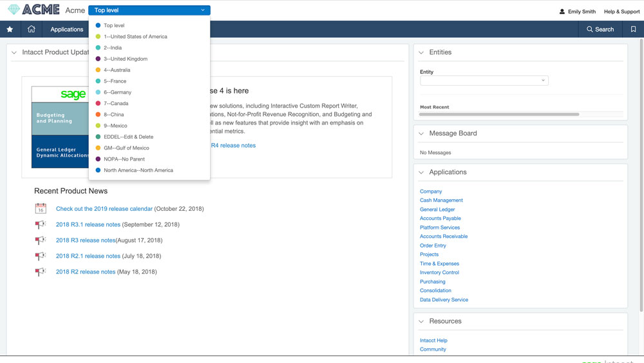This screenshot has width=644, height=363.
Task: Open Accounts Receivable application link
Action: pyautogui.click(x=444, y=237)
